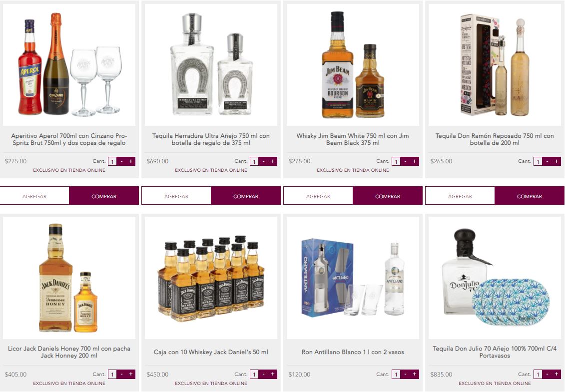Image resolution: width=565 pixels, height=392 pixels.
Task: Increase quantity of Ron Antillano Blanco
Action: (414, 374)
